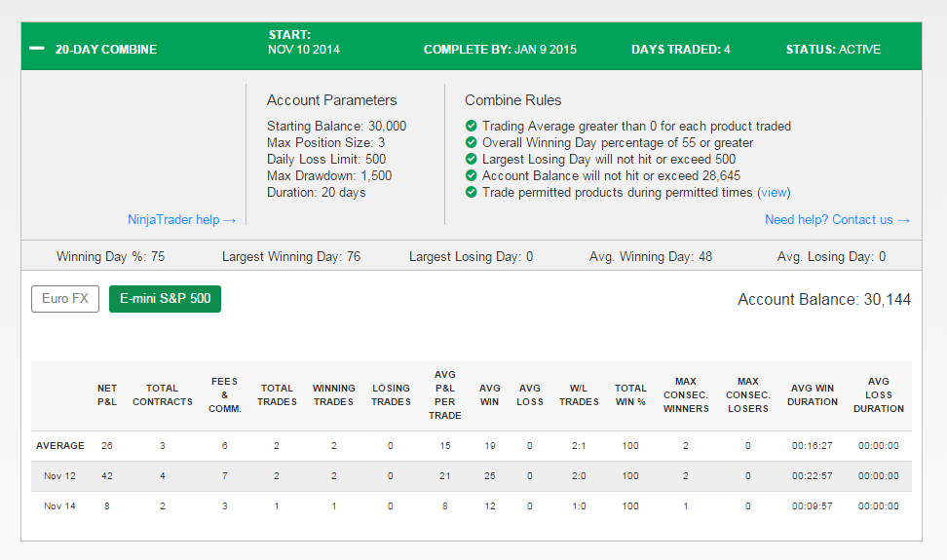The width and height of the screenshot is (947, 560).
Task: Click the 'AVG LOSS DURATION' column header
Action: pos(878,394)
